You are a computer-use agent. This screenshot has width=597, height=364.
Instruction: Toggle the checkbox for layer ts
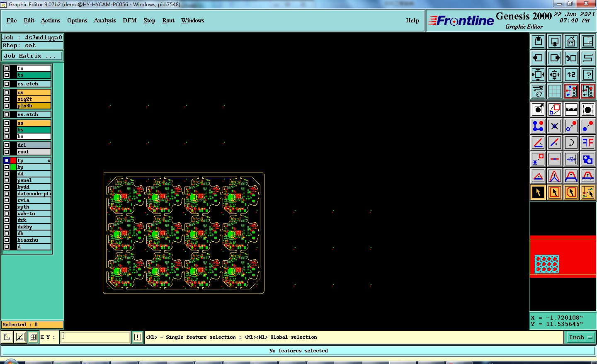(7, 75)
